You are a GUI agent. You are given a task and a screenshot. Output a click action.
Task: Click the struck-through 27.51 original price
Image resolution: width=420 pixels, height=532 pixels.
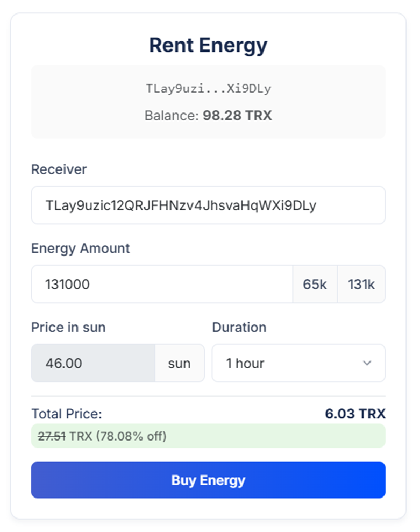click(x=52, y=436)
